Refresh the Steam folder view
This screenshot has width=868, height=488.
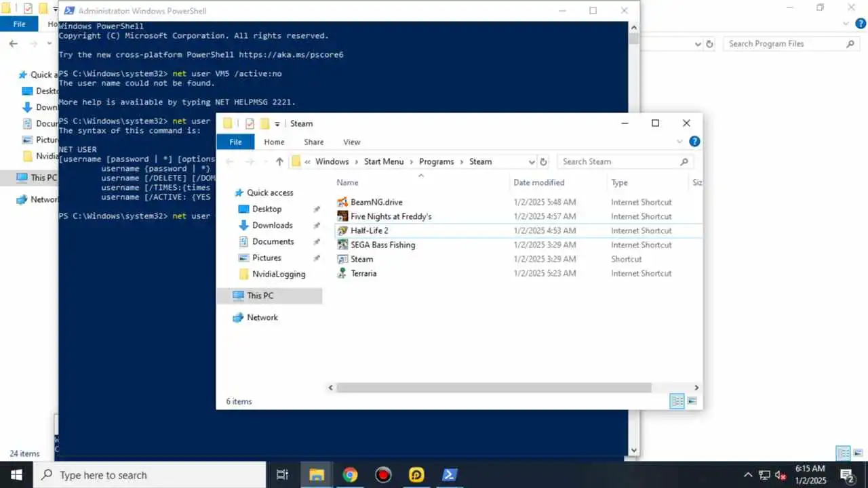point(543,161)
